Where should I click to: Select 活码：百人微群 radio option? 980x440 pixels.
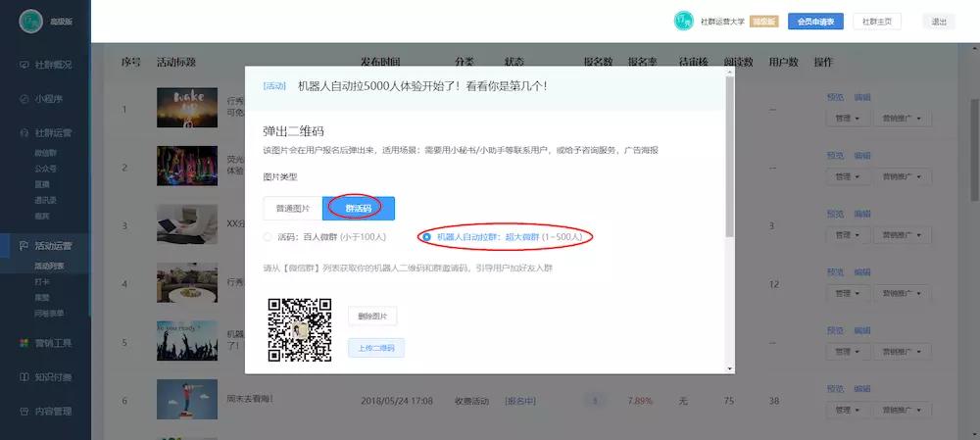(x=269, y=237)
